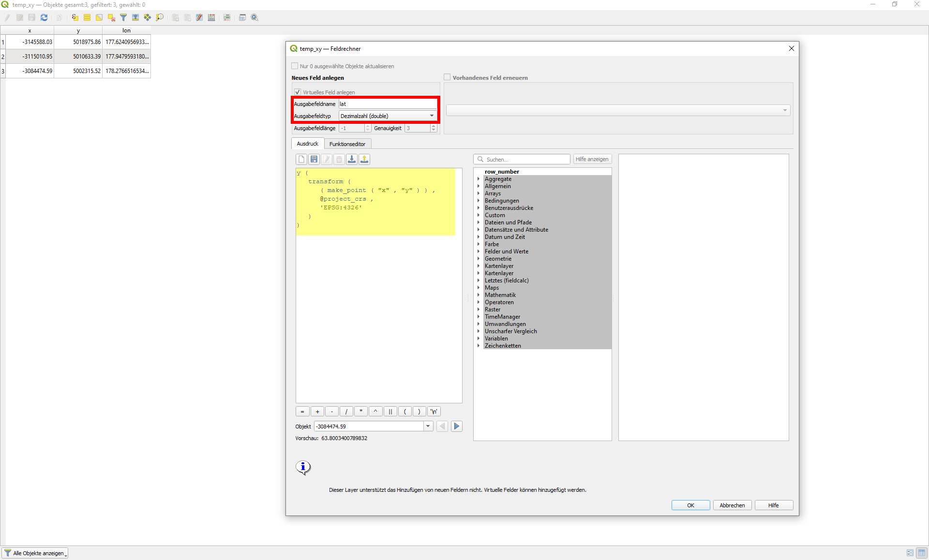Insert the newline '\n' operator button

coord(434,412)
